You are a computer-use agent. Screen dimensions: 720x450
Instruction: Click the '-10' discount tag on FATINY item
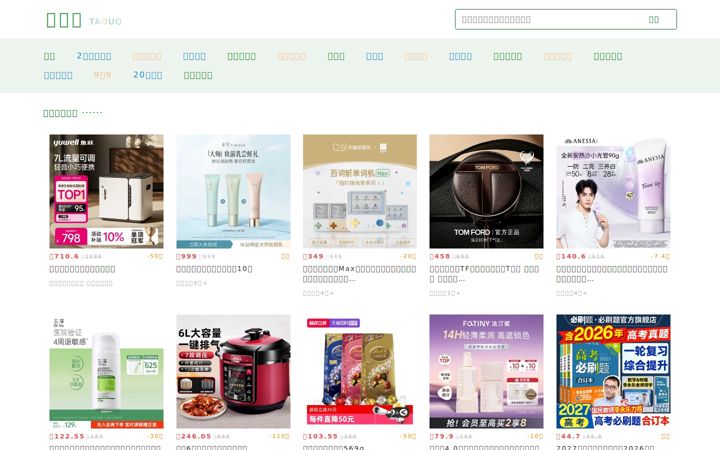[535, 436]
